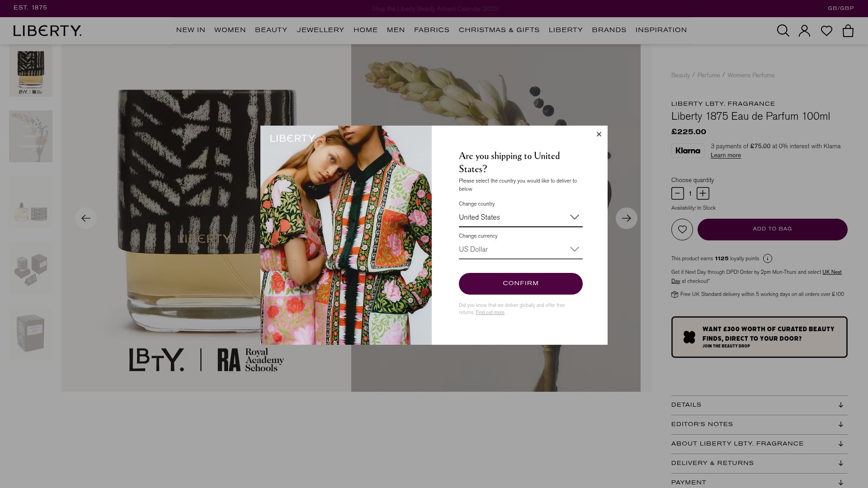Screen dimensions: 868x488
Task: Open the search magnifier icon
Action: click(783, 31)
